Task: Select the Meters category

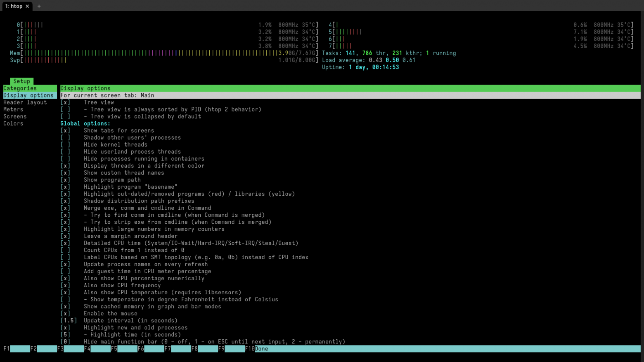Action: 13,109
